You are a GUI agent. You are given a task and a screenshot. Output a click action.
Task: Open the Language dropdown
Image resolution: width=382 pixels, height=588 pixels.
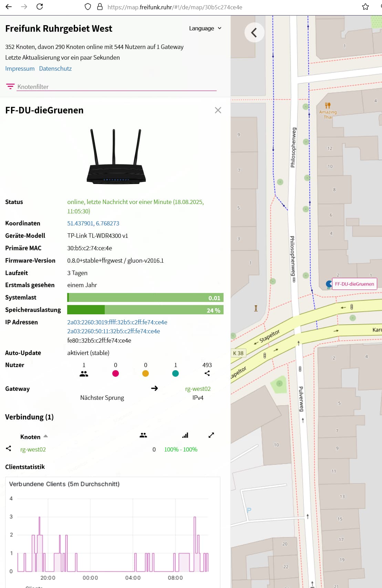205,28
